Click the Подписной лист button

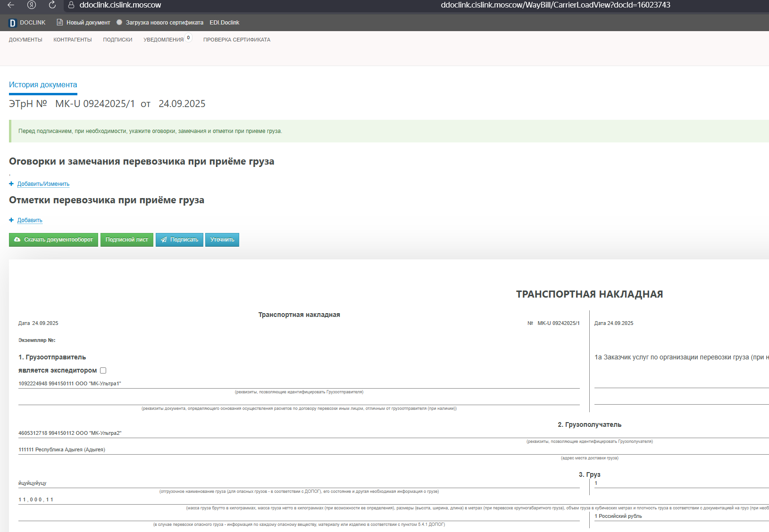127,240
